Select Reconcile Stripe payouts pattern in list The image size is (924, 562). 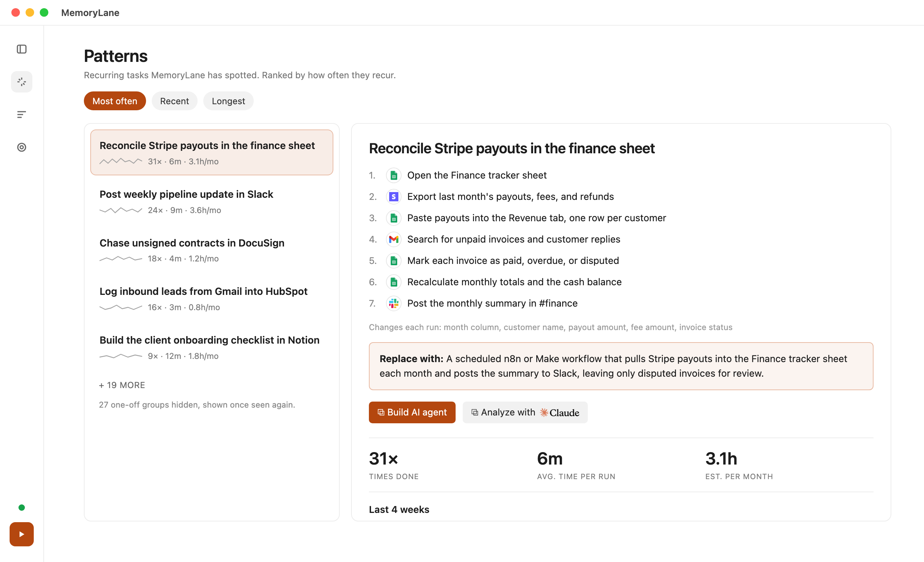pos(212,153)
